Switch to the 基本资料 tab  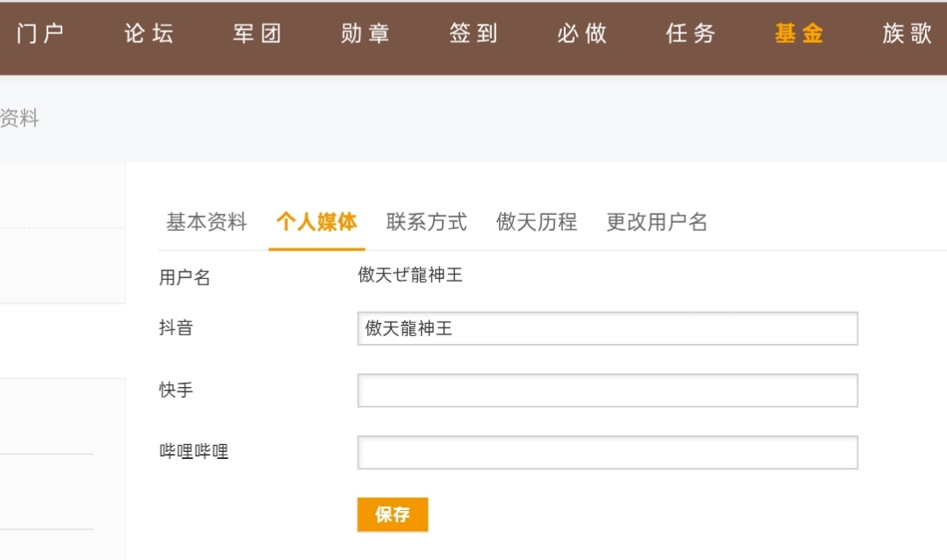[206, 222]
